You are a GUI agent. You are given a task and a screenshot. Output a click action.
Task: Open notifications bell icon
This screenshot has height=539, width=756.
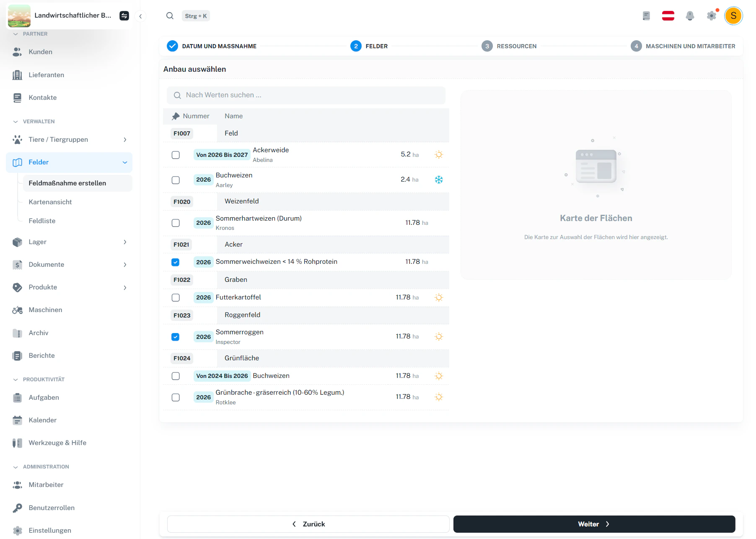690,16
